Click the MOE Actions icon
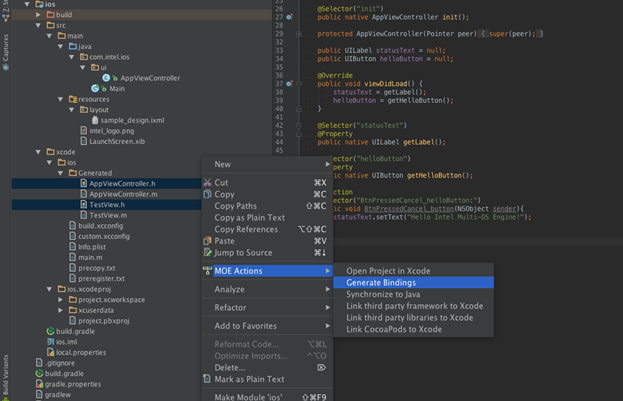The image size is (623, 401). (207, 271)
